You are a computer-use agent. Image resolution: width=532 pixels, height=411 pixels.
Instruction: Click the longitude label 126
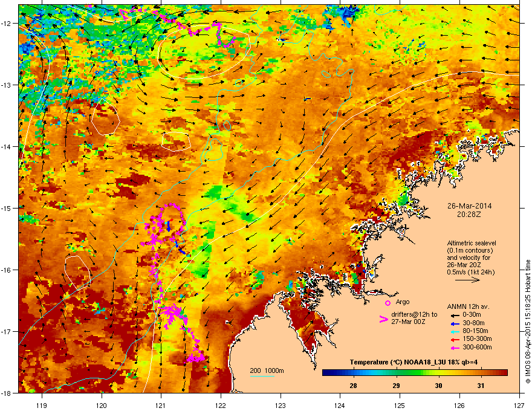[459, 405]
